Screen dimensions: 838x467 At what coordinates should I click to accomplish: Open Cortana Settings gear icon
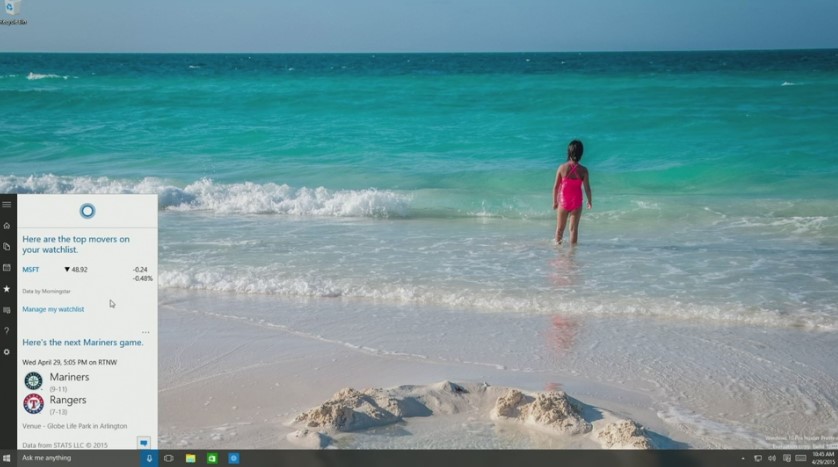(7, 352)
